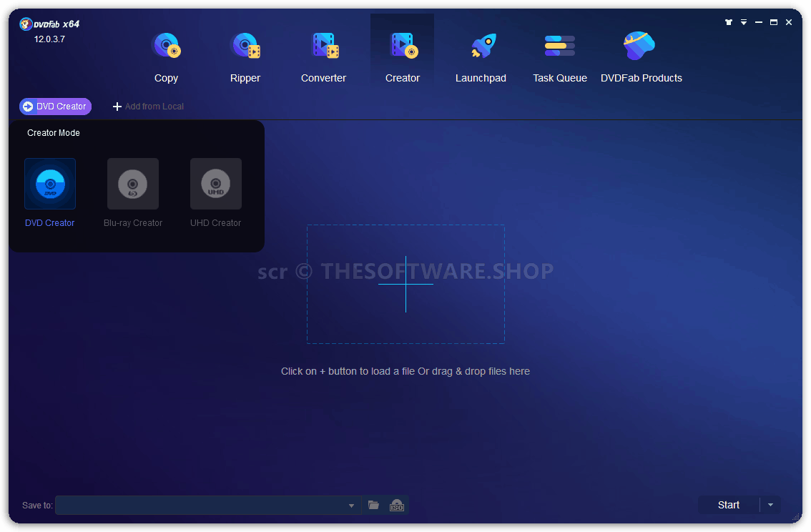Viewport: 811px width, 532px height.
Task: Open the Converter module
Action: [324, 57]
